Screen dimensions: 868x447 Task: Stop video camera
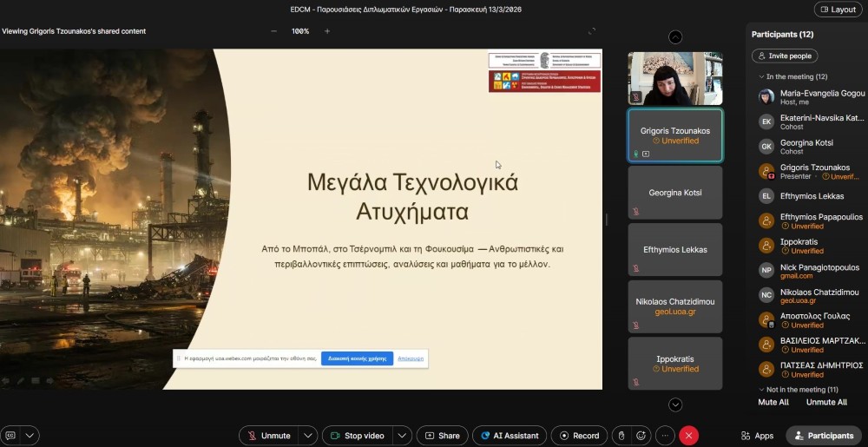pyautogui.click(x=357, y=436)
